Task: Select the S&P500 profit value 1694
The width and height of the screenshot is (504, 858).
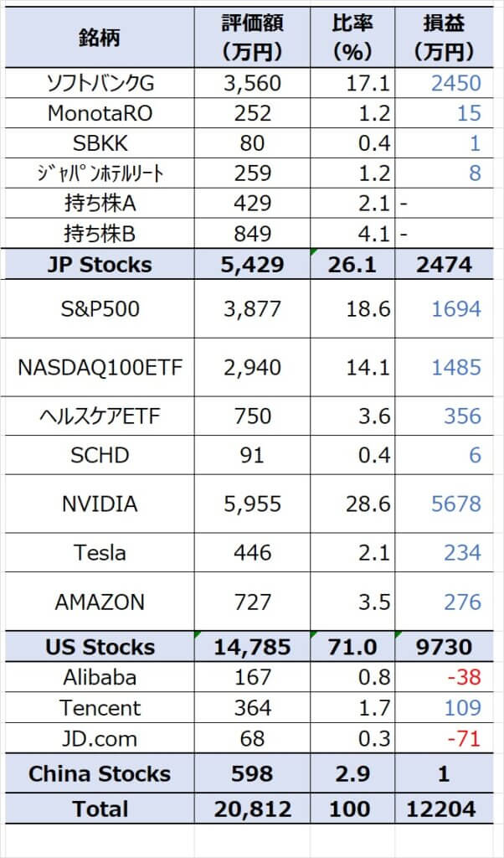Action: 455,309
